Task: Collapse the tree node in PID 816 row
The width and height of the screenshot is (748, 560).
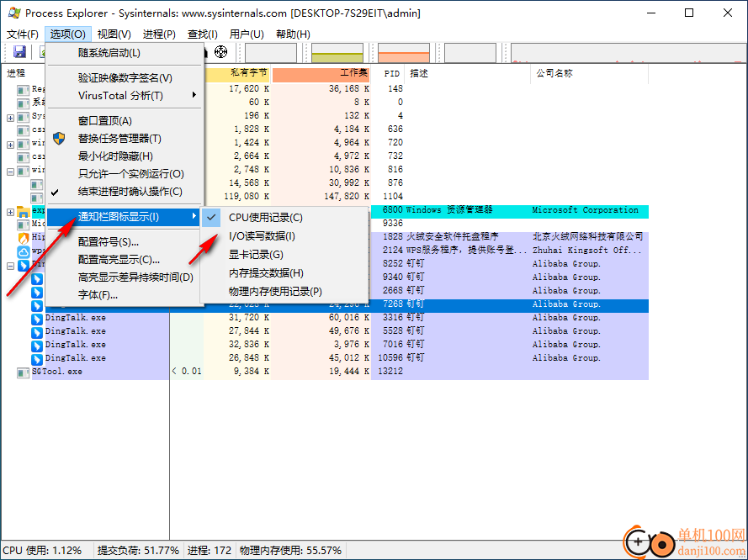Action: (x=10, y=172)
